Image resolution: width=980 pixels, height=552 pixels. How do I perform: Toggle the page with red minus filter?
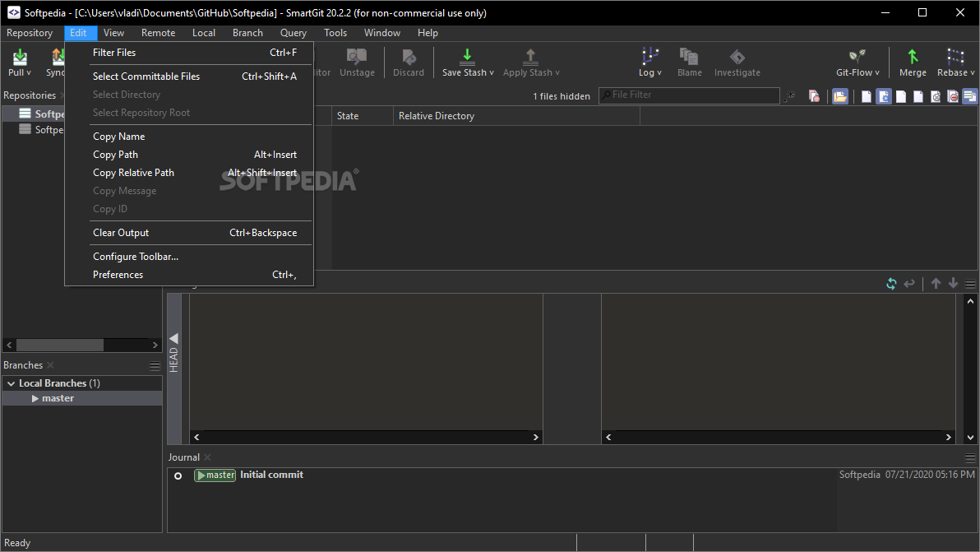tap(953, 96)
